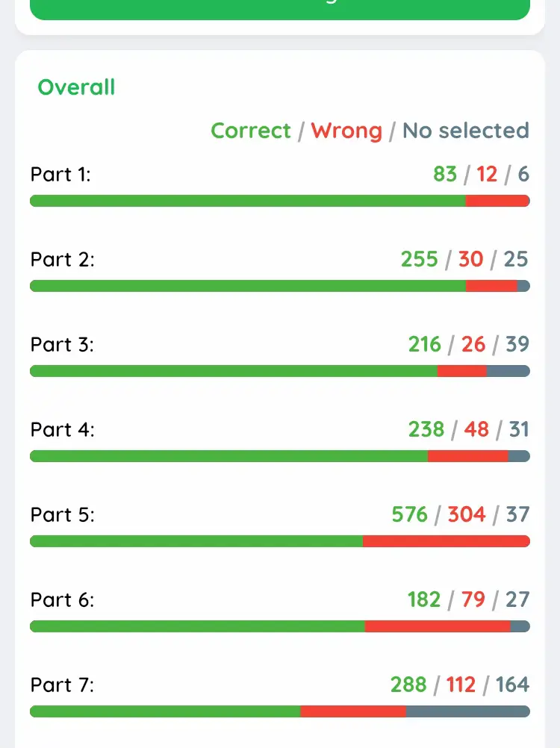Screen dimensions: 560x748
Task: Select the Part 1 label
Action: pos(60,174)
